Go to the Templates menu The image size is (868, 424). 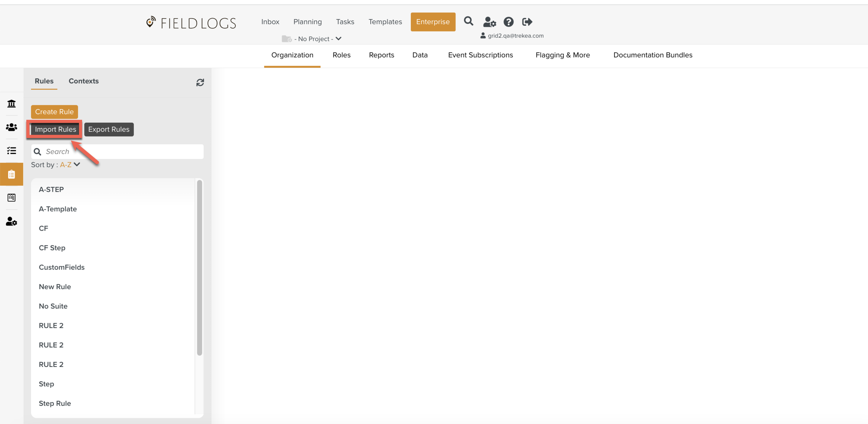point(385,22)
